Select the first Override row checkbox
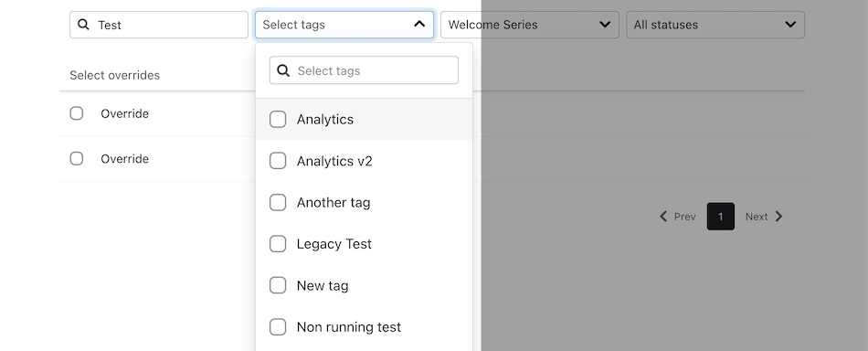The width and height of the screenshot is (868, 351). pyautogui.click(x=77, y=113)
